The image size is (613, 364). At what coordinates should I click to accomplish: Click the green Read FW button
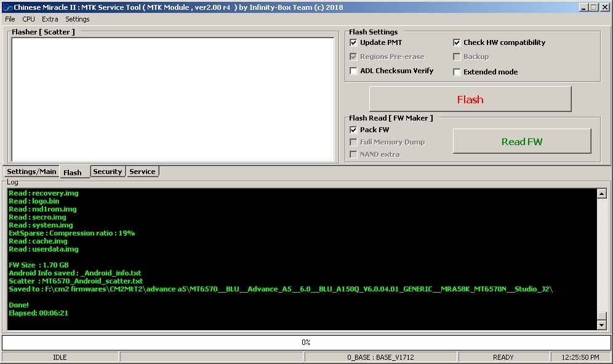click(522, 141)
